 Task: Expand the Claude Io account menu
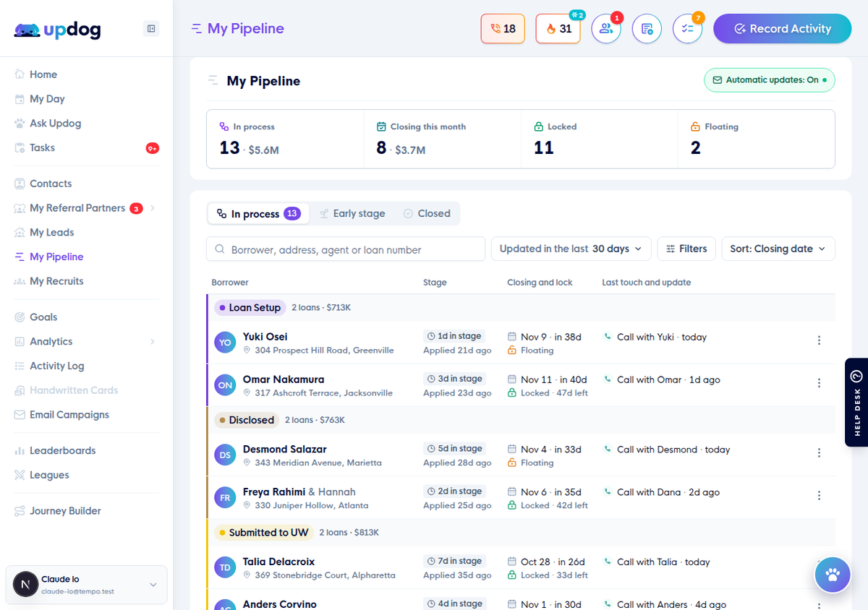click(x=87, y=585)
